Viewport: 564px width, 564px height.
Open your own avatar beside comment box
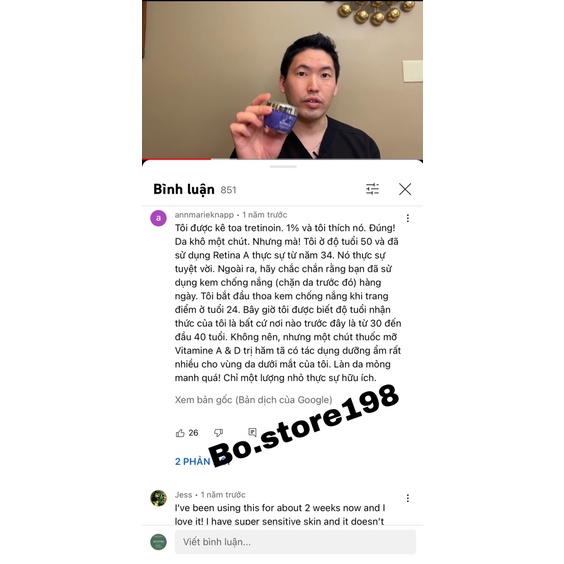(158, 542)
